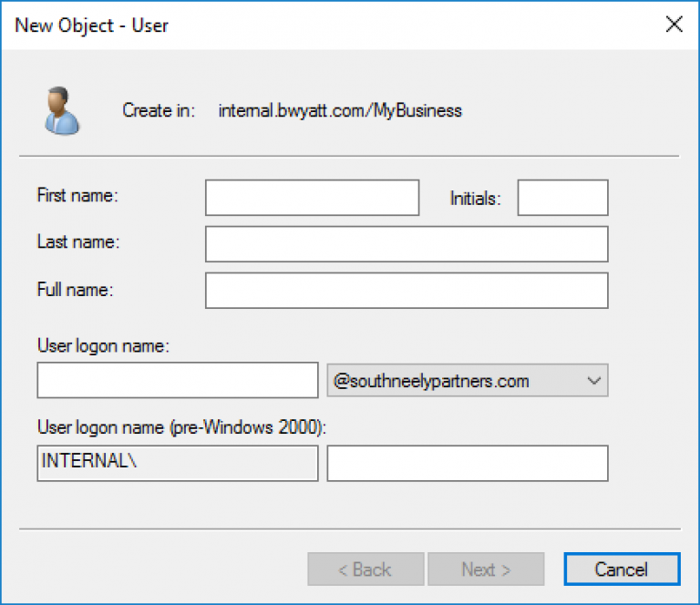Click the Next button
The height and width of the screenshot is (605, 700).
pyautogui.click(x=486, y=569)
